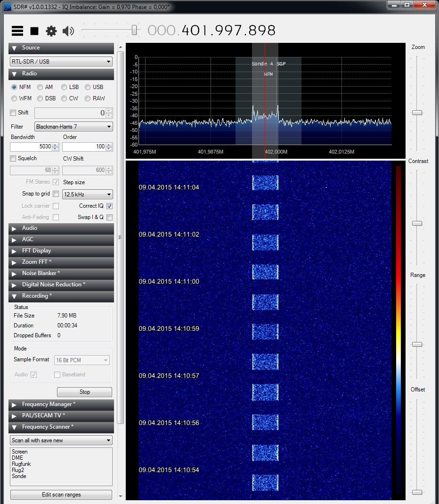This screenshot has width=439, height=504.
Task: Click the recording Stop button
Action: click(x=85, y=392)
